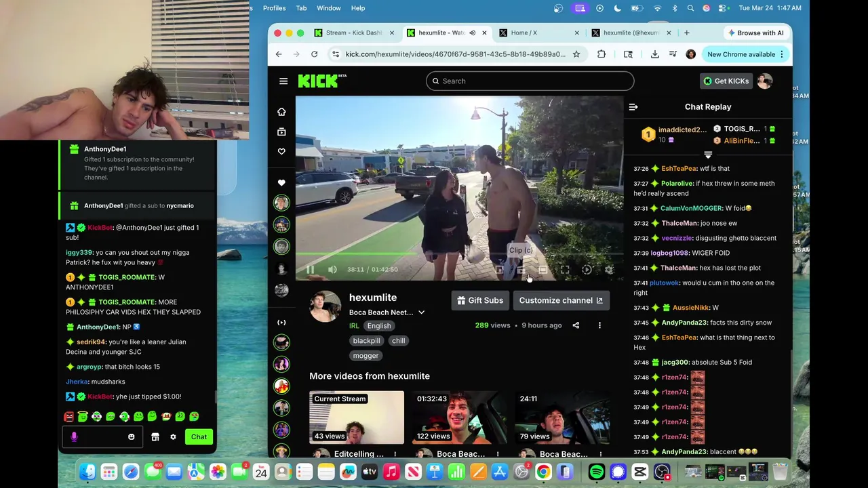Open Window menu in menu bar
The width and height of the screenshot is (868, 488).
pyautogui.click(x=329, y=8)
